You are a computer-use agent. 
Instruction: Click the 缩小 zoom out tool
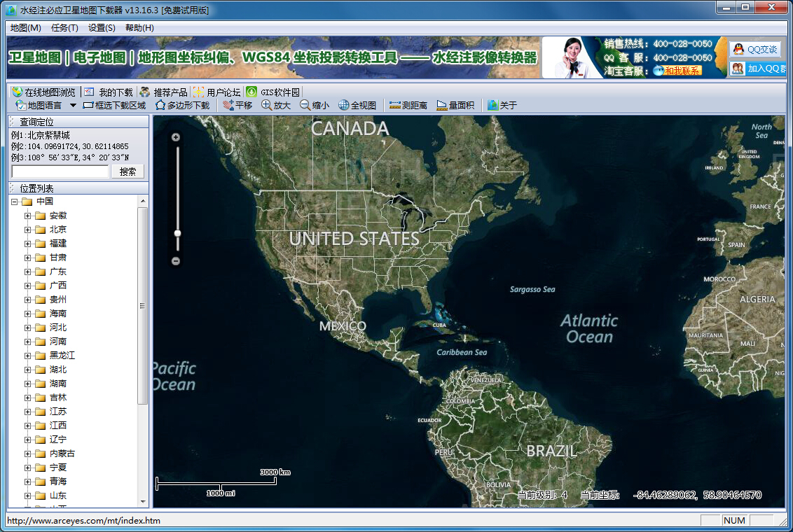[314, 105]
